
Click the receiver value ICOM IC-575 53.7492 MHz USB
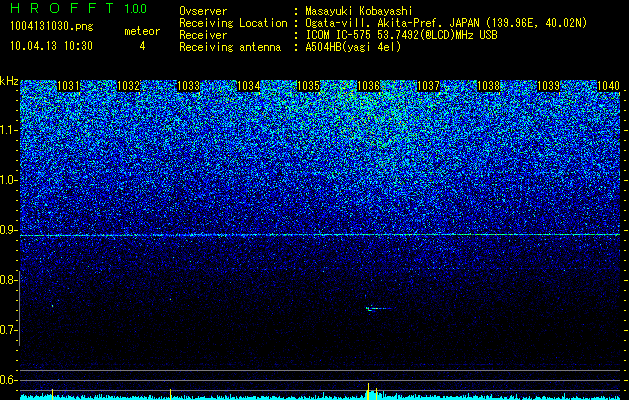click(401, 35)
